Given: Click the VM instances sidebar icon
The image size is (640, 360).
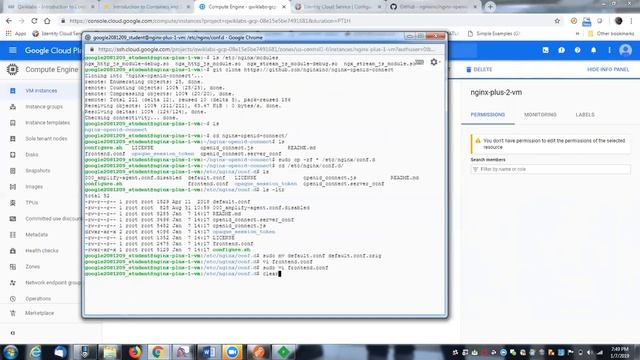Looking at the screenshot, I should [13, 91].
